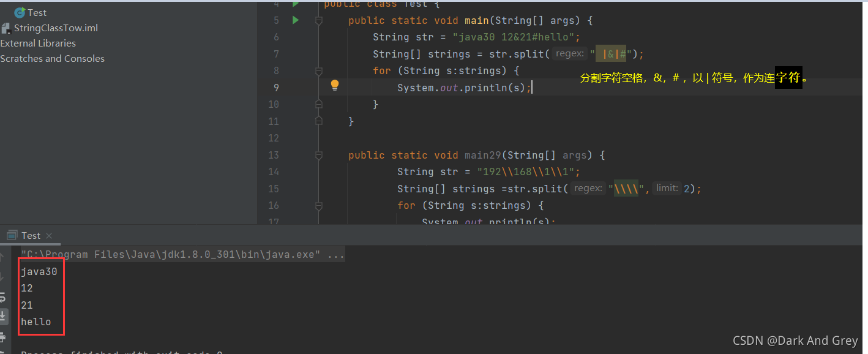Click 'System.out.println(s);' on line 9
The width and height of the screenshot is (868, 354).
click(464, 88)
